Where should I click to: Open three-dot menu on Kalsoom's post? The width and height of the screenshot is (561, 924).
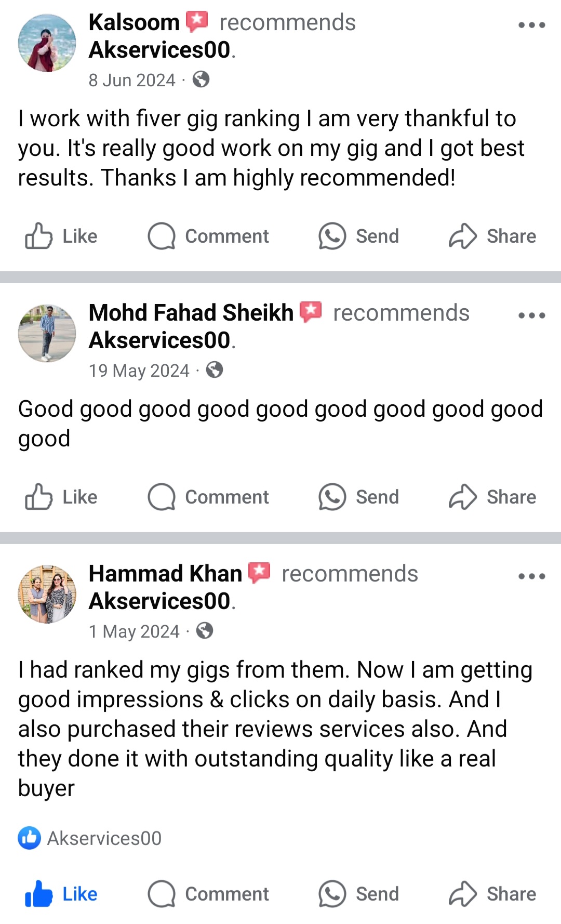(531, 25)
